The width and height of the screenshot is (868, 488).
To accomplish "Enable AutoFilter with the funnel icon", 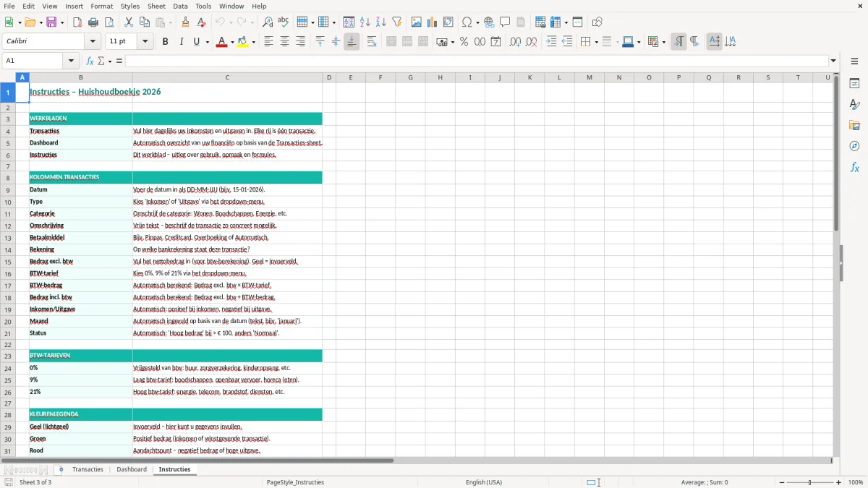I will tap(397, 22).
